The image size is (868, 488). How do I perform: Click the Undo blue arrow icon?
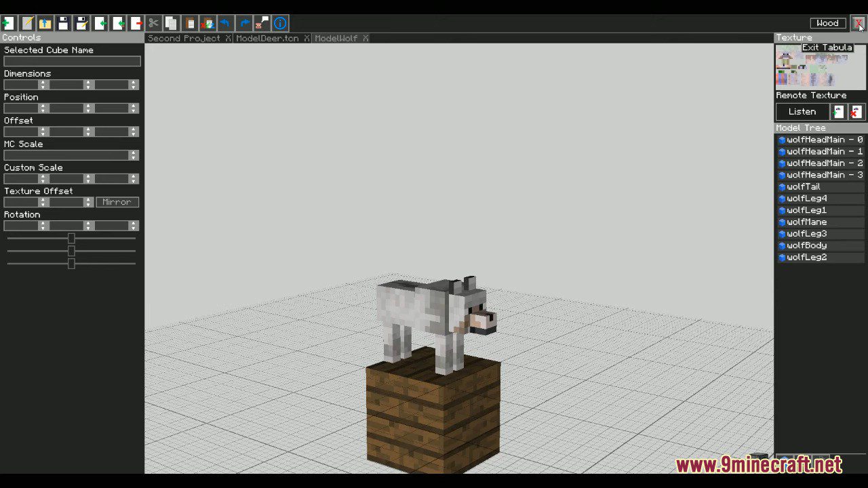coord(226,23)
